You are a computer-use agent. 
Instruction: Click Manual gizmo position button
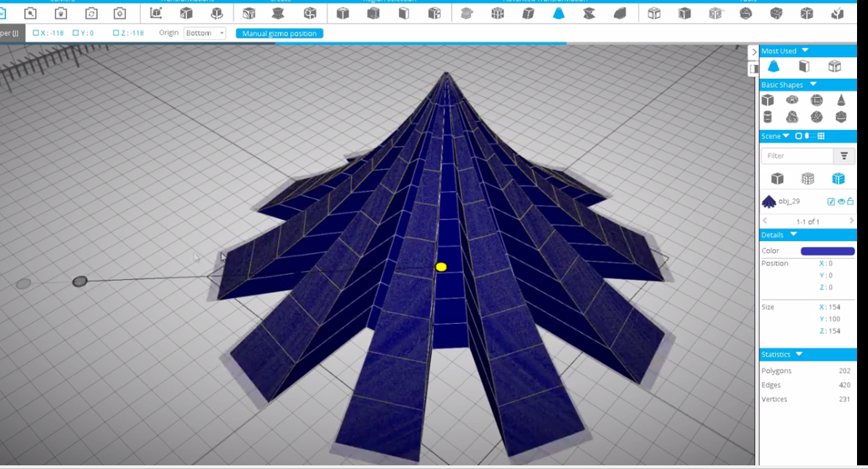pyautogui.click(x=280, y=33)
